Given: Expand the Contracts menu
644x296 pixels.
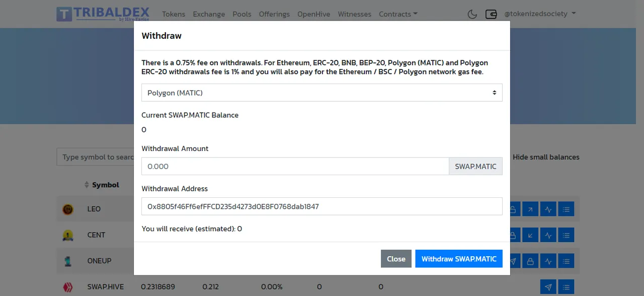Looking at the screenshot, I should (x=398, y=14).
